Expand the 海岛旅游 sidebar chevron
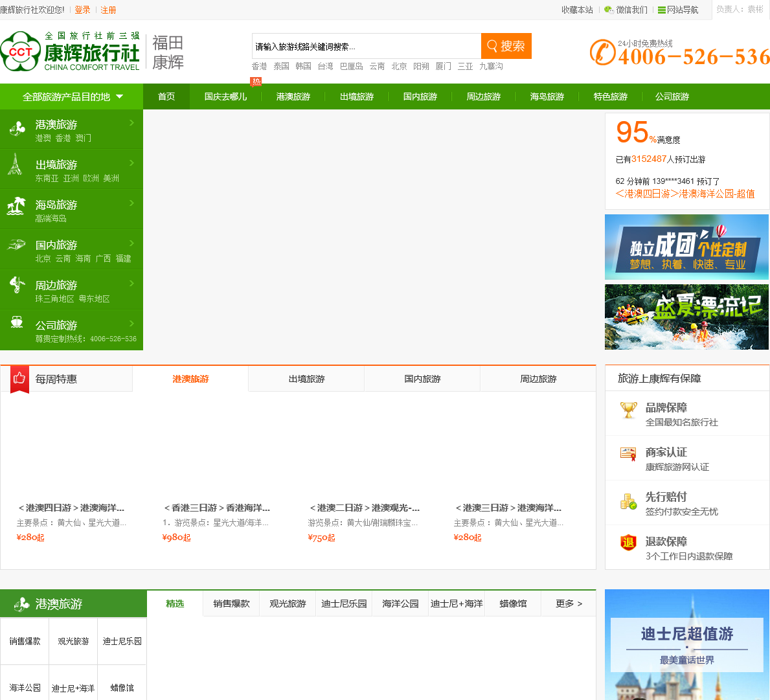 pyautogui.click(x=131, y=203)
